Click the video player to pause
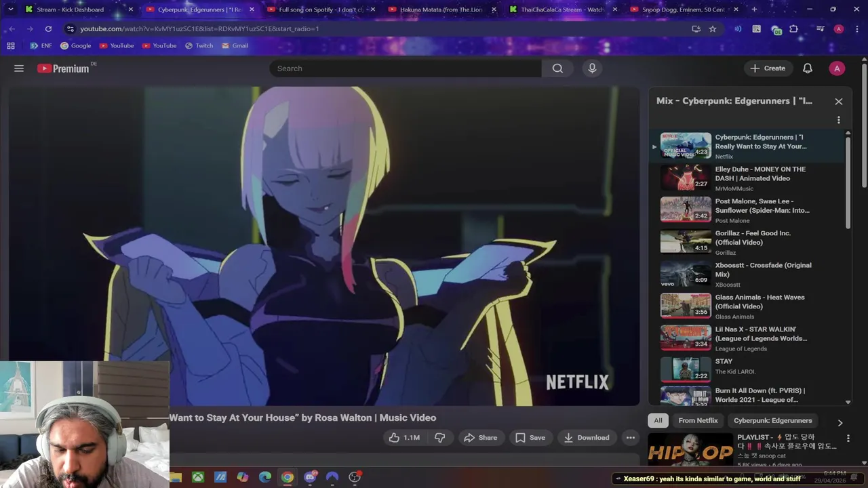The image size is (868, 488). 323,246
